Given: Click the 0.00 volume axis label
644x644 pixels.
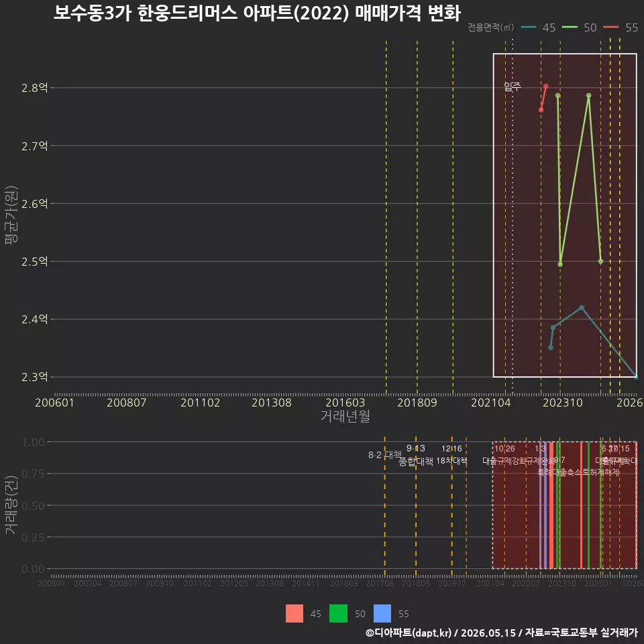Looking at the screenshot, I should 34,569.
